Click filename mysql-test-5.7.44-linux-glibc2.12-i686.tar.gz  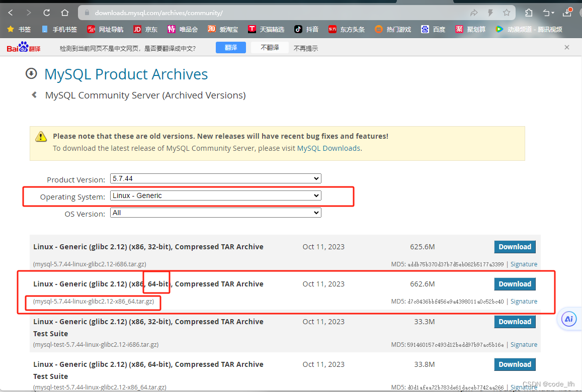pyautogui.click(x=96, y=345)
